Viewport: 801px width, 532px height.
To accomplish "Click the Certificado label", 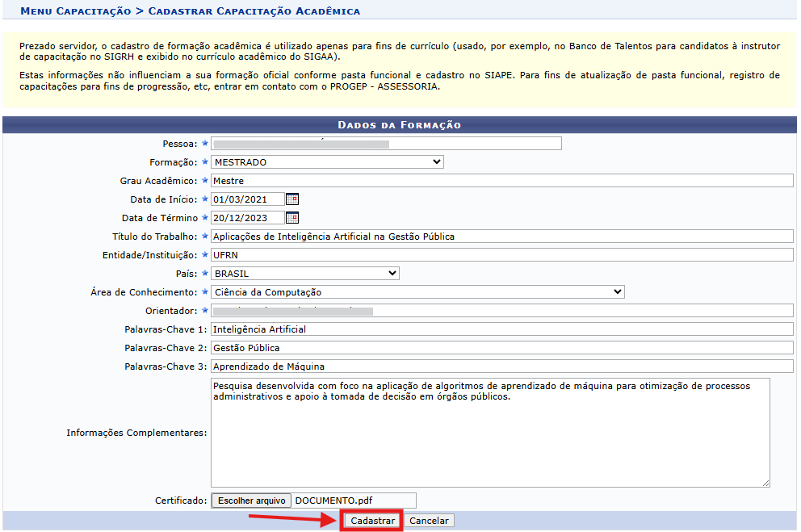I will click(181, 501).
